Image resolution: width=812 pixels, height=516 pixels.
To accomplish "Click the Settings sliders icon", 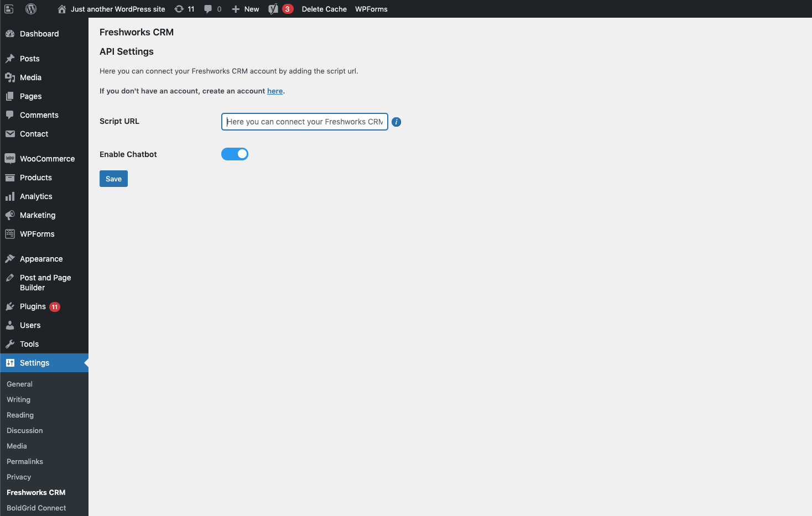I will click(x=10, y=363).
